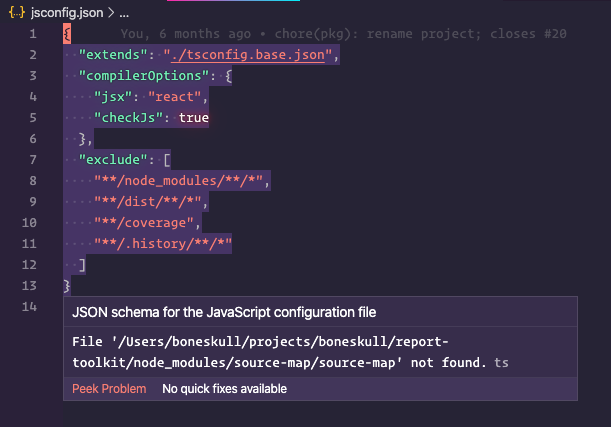Click the "**/.history/**/*" string
The width and height of the screenshot is (611, 427).
[x=163, y=244]
